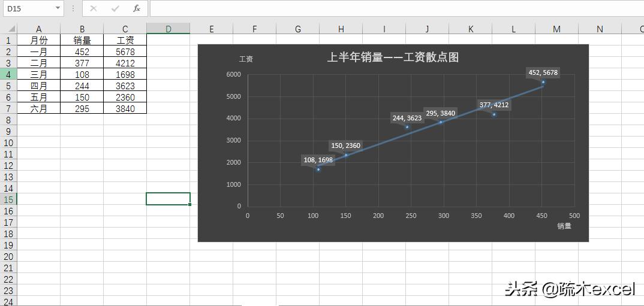
Task: Select column E header
Action: 212,29
